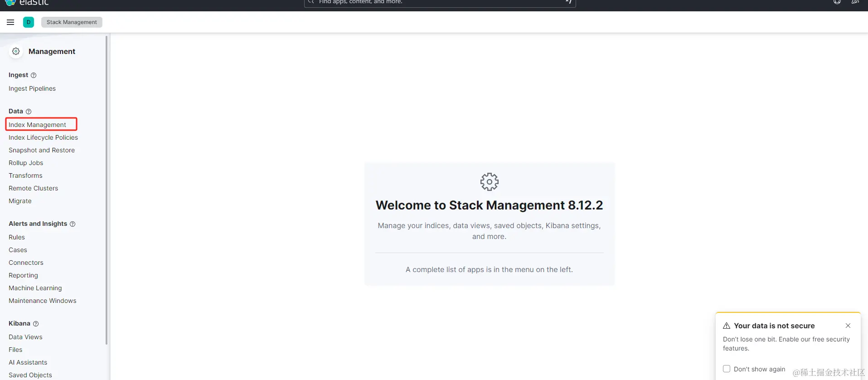Focus the 'Find apps, content, and more' search box
The height and width of the screenshot is (380, 868).
point(440,3)
